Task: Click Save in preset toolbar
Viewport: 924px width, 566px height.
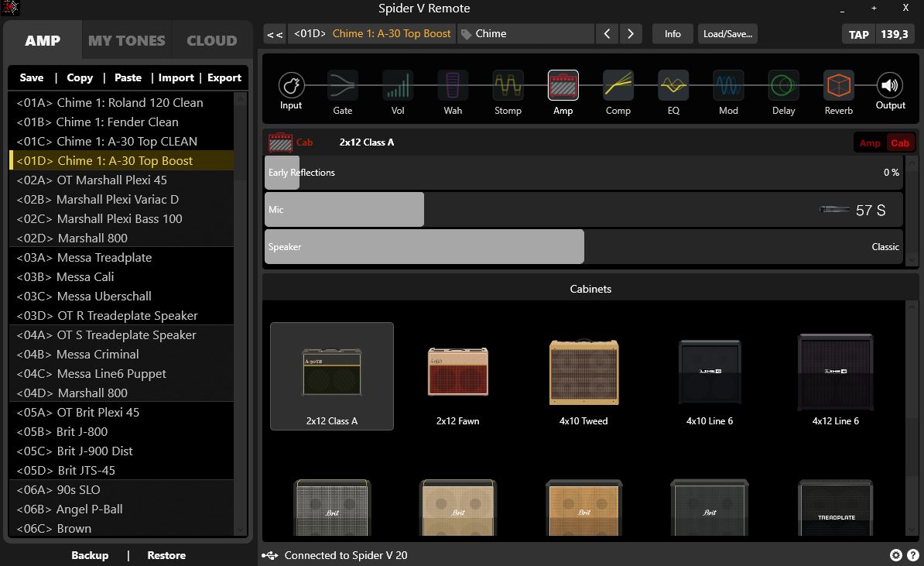Action: pos(31,78)
